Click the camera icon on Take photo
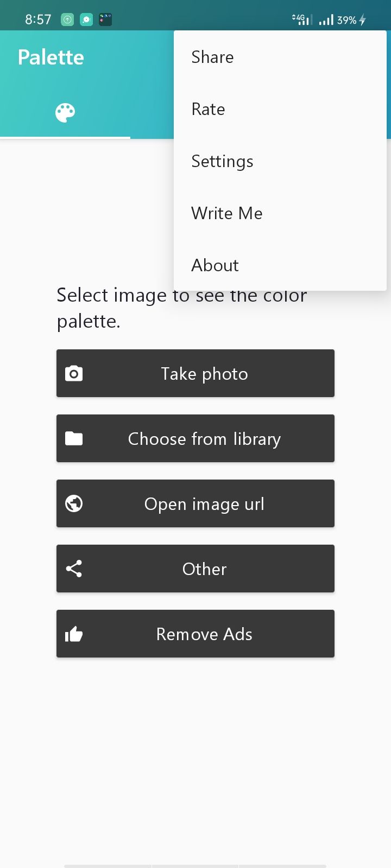 pyautogui.click(x=73, y=373)
